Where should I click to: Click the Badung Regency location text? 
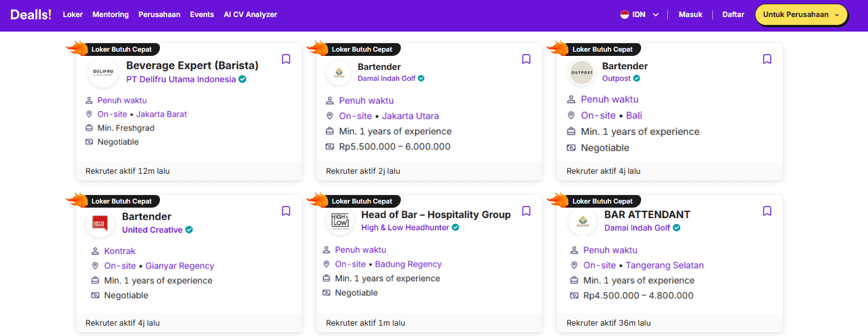408,264
